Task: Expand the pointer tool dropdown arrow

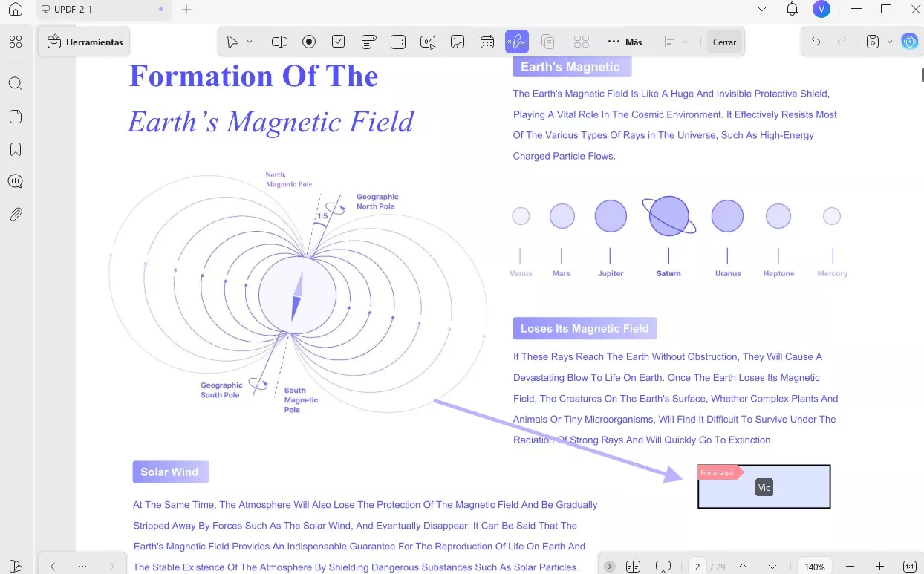Action: [250, 42]
